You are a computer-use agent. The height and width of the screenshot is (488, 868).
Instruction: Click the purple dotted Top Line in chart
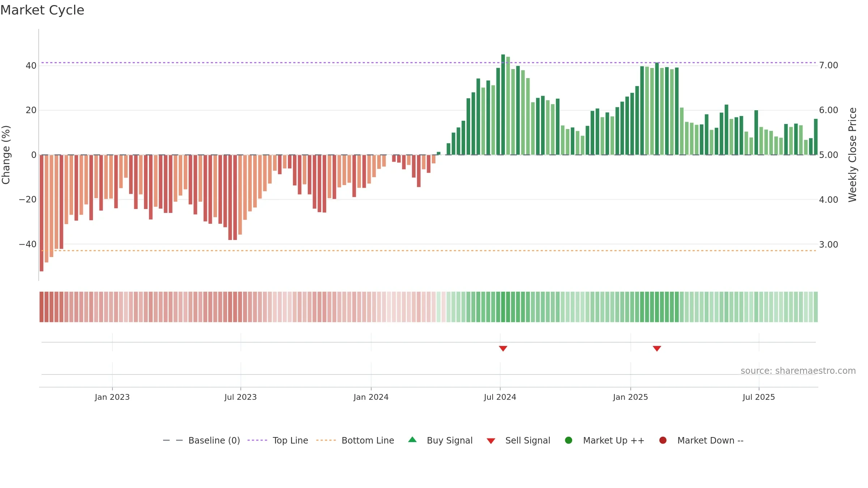[429, 63]
